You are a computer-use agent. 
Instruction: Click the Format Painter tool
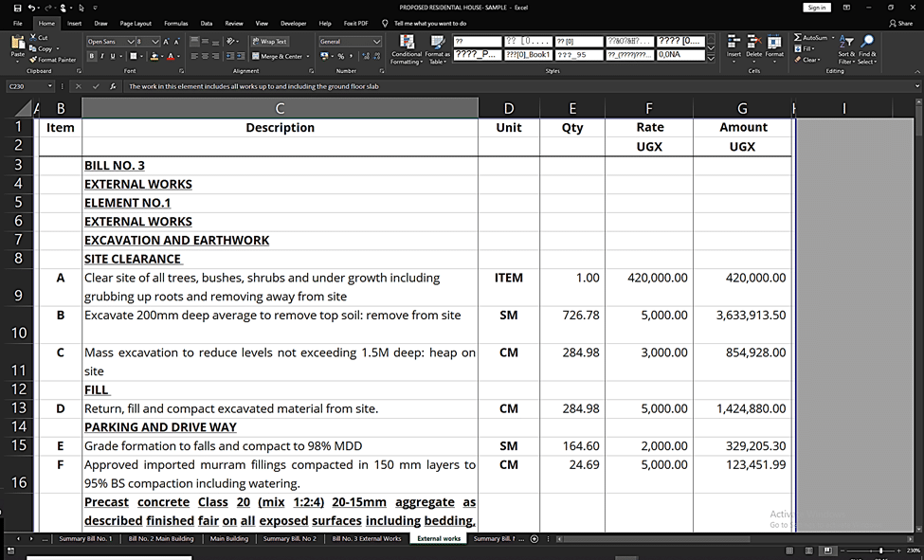(52, 60)
